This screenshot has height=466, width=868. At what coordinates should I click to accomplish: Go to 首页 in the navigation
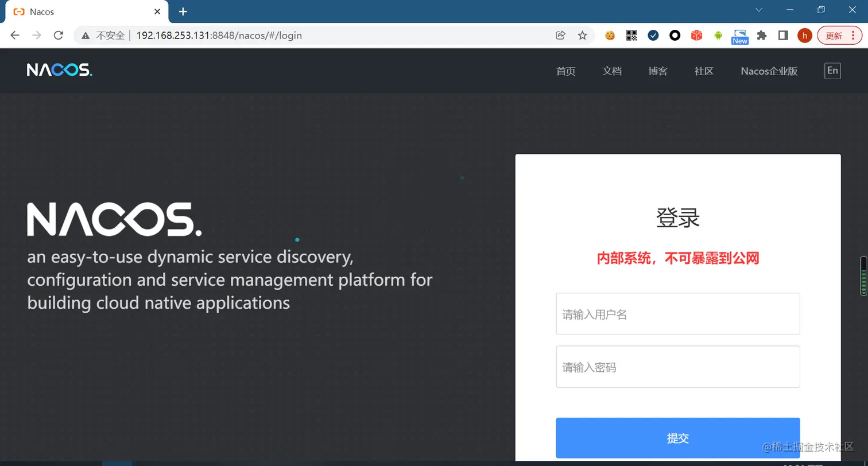(x=566, y=71)
